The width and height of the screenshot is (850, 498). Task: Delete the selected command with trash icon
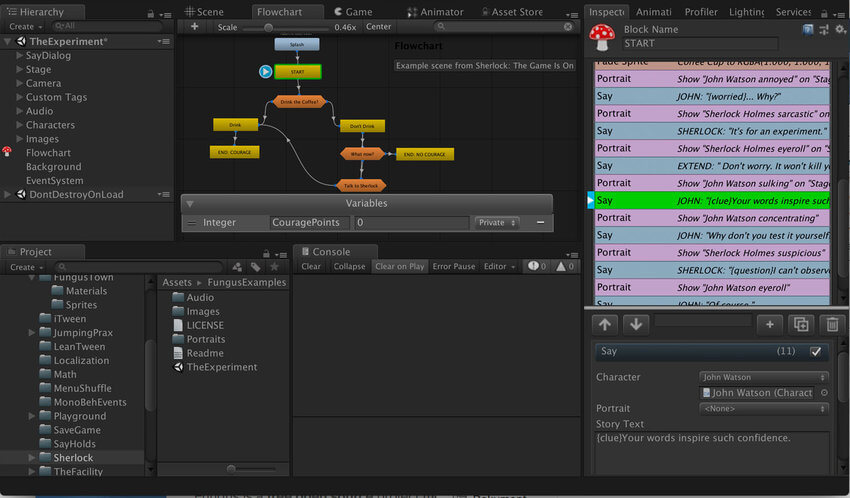pos(832,325)
